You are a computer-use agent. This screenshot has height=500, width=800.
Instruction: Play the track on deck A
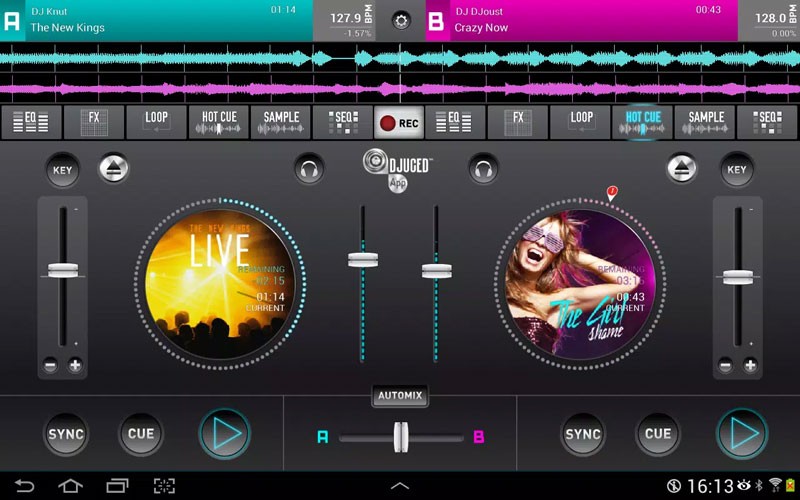(224, 433)
